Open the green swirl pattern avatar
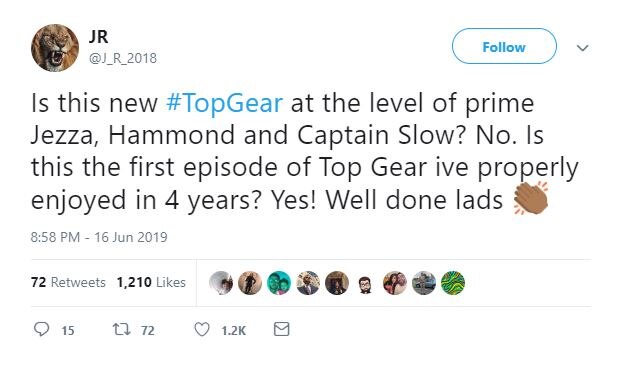Viewport: 624px width, 365px height. tap(453, 283)
